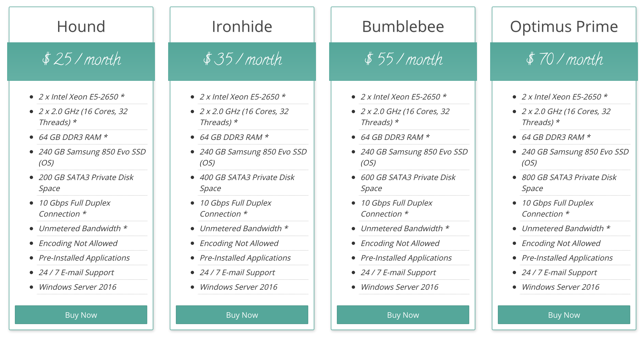Click the Optimus Prime plan title

point(564,26)
